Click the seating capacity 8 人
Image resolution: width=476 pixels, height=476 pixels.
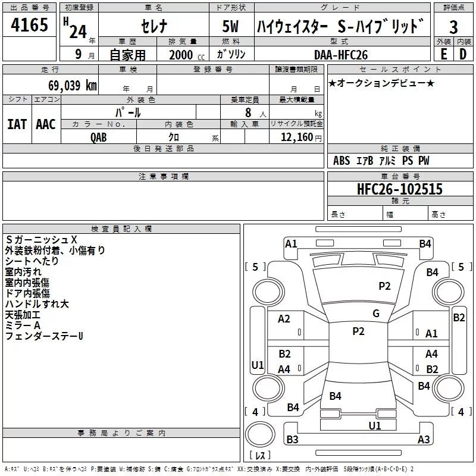(255, 112)
